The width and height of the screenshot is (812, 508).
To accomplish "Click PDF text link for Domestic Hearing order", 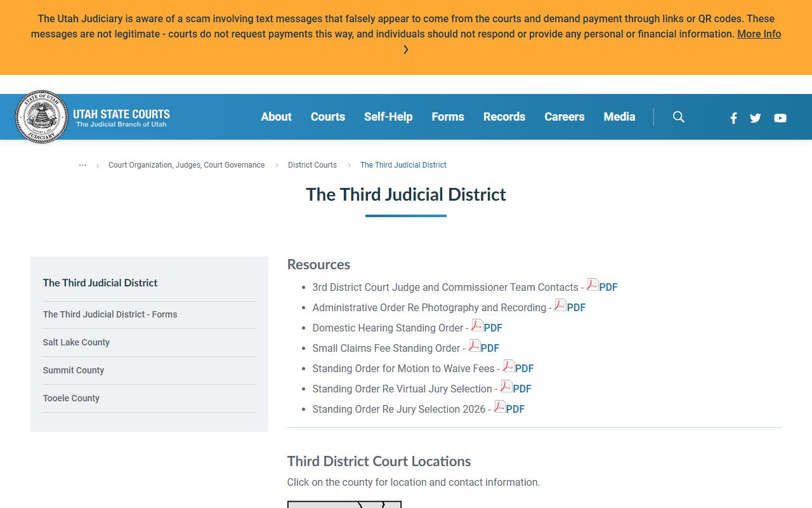I will (x=493, y=328).
